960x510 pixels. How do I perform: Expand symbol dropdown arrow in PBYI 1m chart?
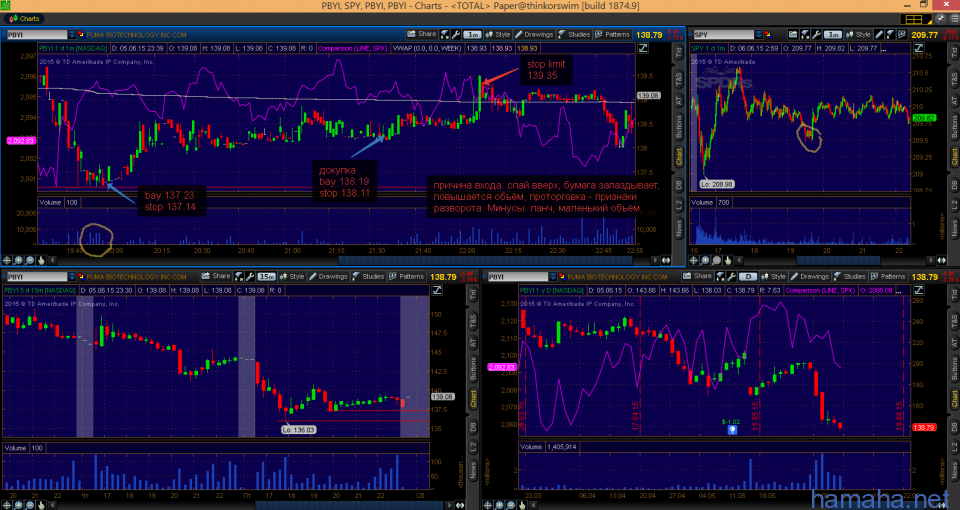pos(72,35)
